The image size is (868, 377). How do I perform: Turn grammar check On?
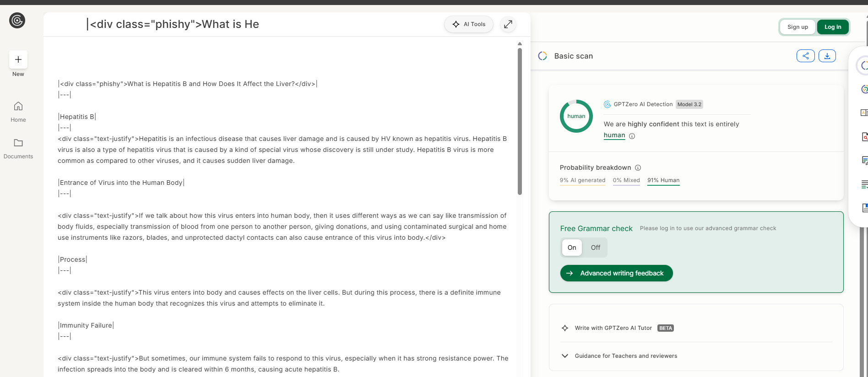[572, 248]
